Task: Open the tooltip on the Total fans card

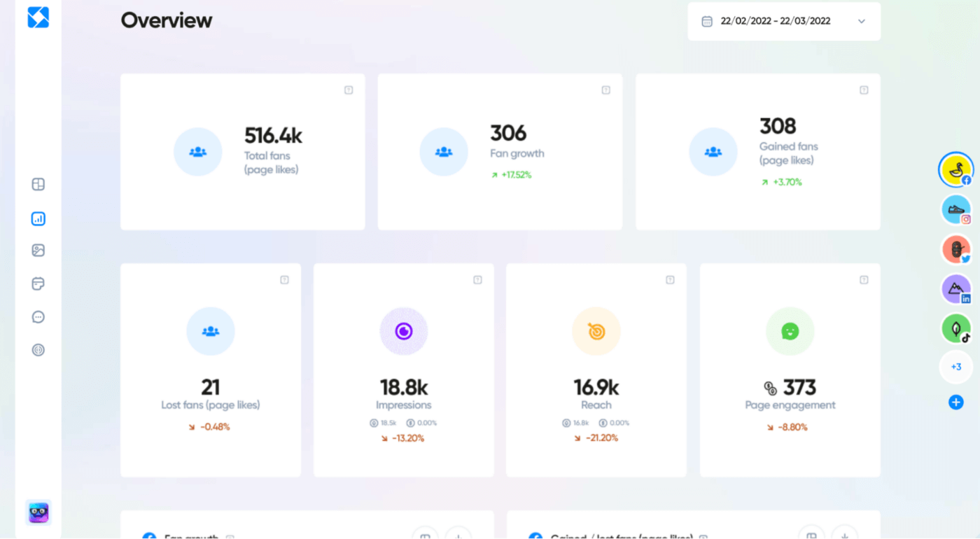Action: click(348, 90)
